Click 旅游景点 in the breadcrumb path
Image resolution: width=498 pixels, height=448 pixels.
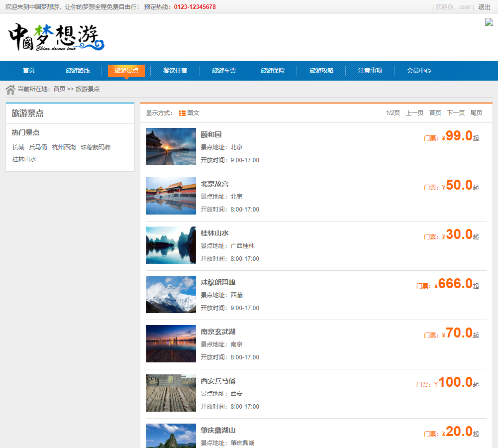(x=88, y=89)
